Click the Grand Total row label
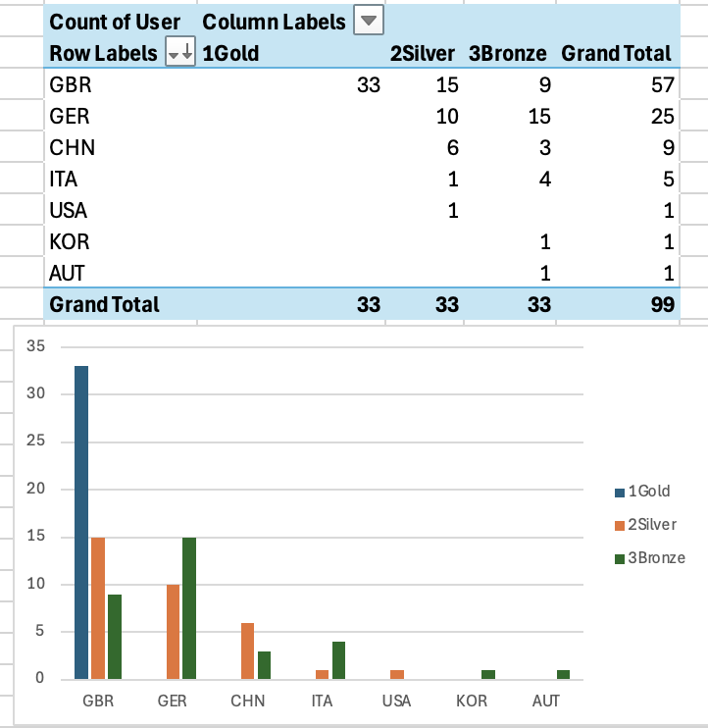The width and height of the screenshot is (708, 728). pos(104,304)
